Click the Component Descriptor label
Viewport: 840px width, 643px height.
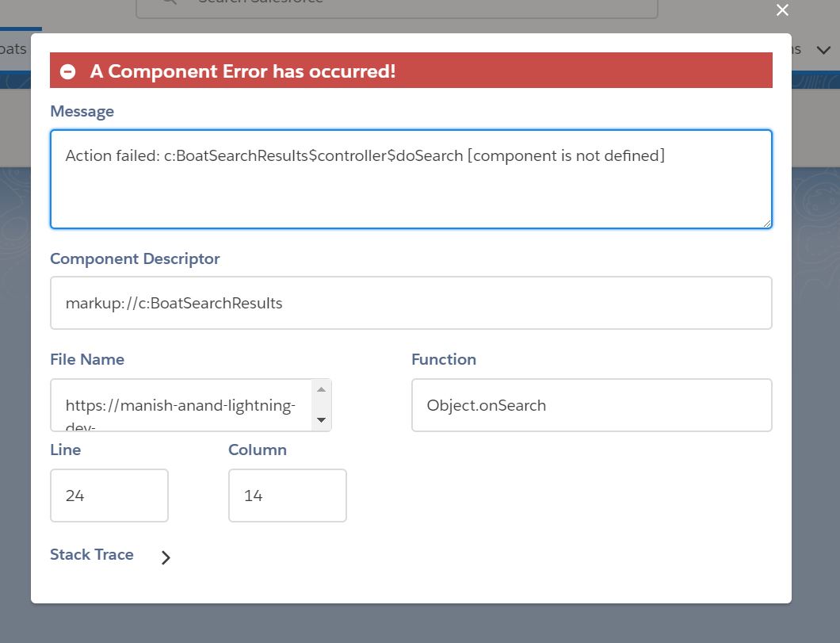coord(135,259)
